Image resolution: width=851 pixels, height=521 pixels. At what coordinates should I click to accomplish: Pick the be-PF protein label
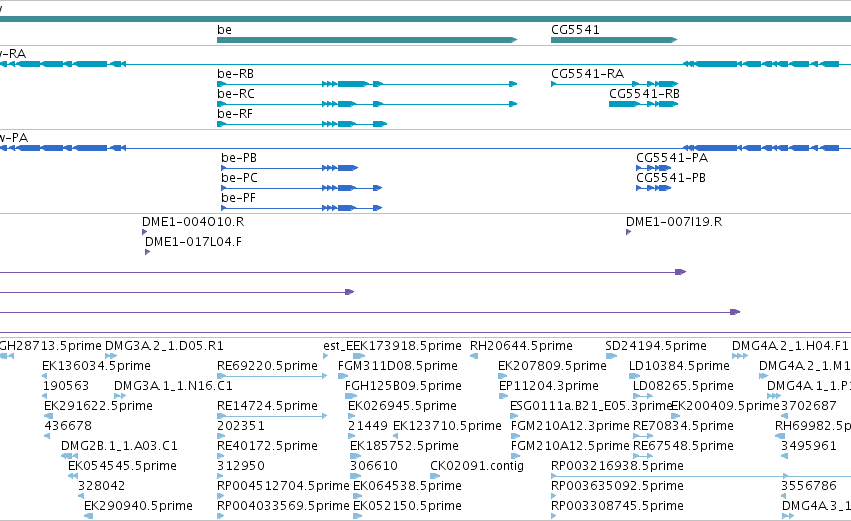(x=238, y=198)
